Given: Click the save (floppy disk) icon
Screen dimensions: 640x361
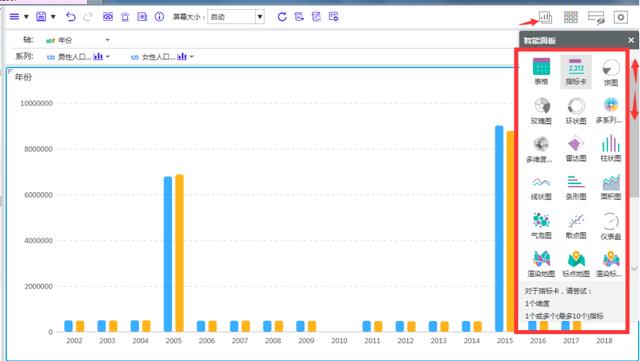Looking at the screenshot, I should click(x=41, y=17).
